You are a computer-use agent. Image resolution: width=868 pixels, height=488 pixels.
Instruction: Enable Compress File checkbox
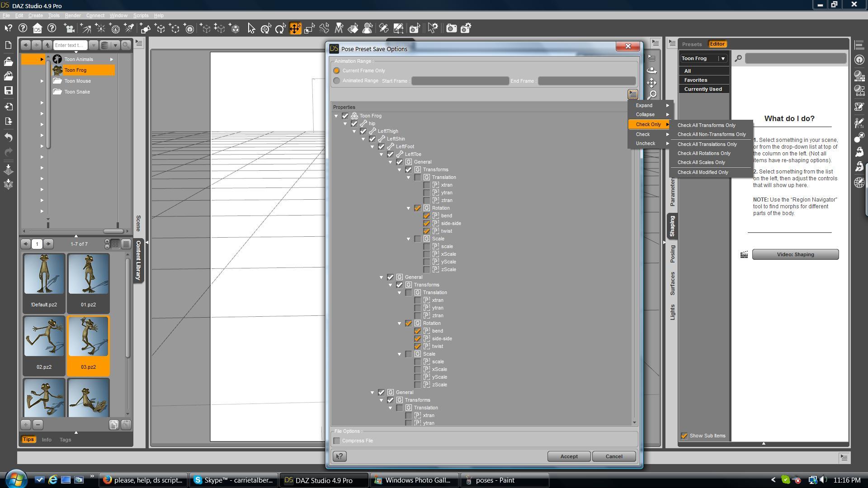(x=337, y=441)
